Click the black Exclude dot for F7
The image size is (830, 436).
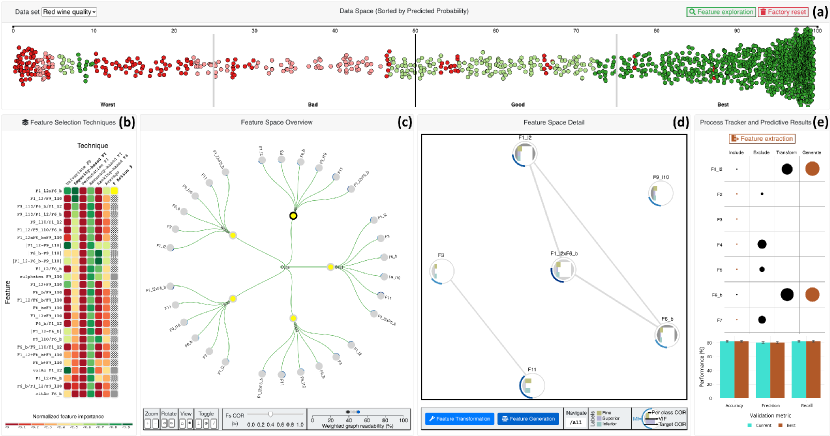762,320
